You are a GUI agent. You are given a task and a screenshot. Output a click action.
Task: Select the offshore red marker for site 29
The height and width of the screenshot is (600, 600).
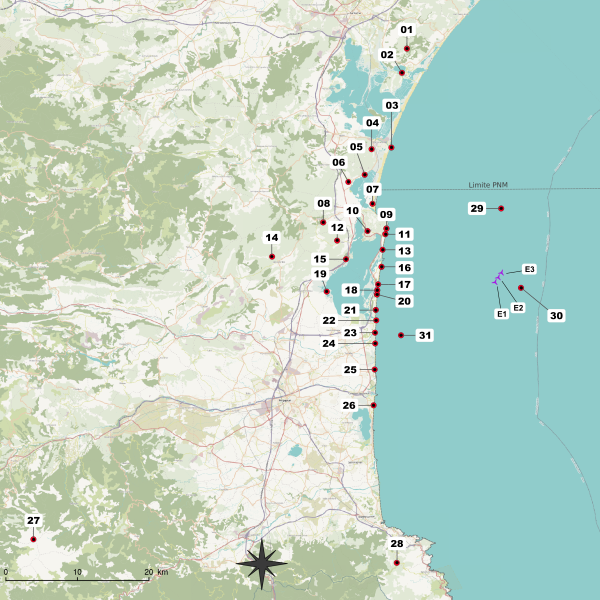501,209
